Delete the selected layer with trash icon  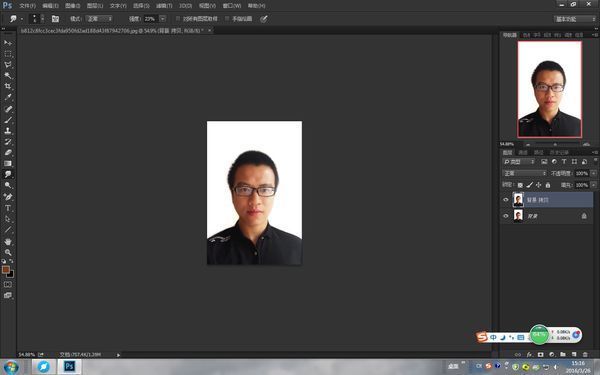tap(585, 355)
